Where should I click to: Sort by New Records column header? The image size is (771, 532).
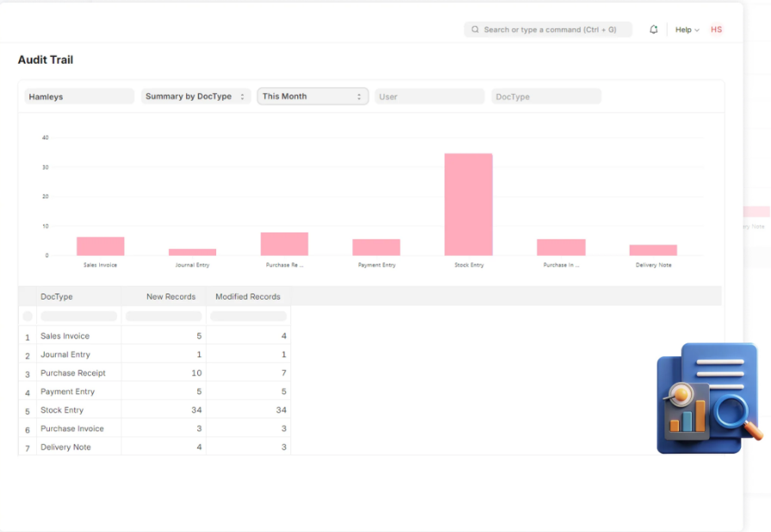click(x=171, y=296)
